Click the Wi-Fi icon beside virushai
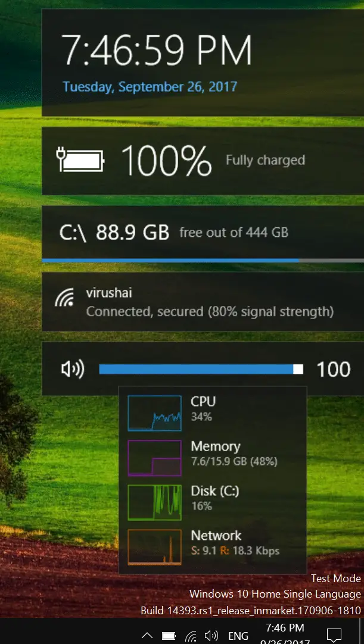The width and height of the screenshot is (364, 644). coord(64,297)
